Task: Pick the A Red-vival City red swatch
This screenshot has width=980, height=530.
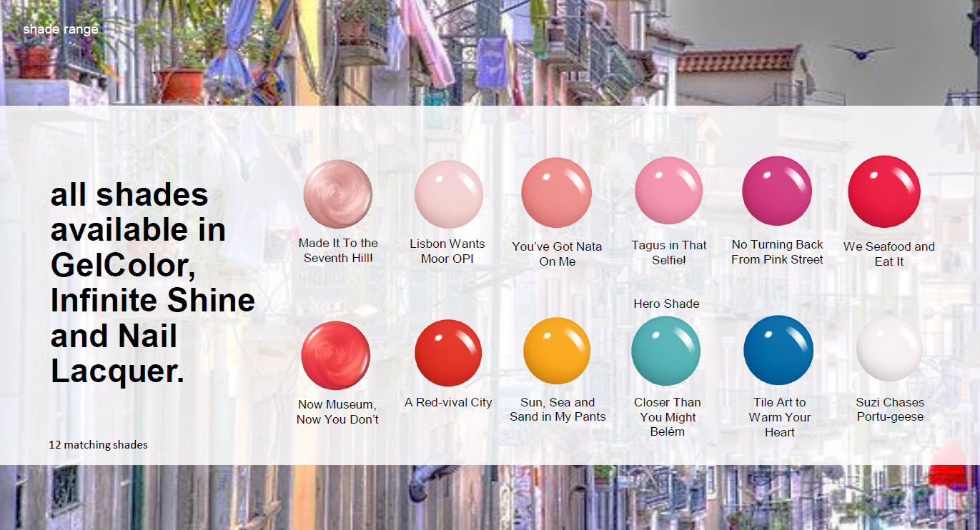Action: click(x=448, y=353)
